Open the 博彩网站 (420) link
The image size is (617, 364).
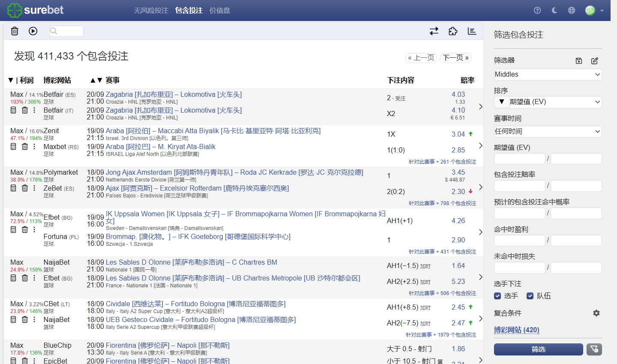[x=517, y=330]
